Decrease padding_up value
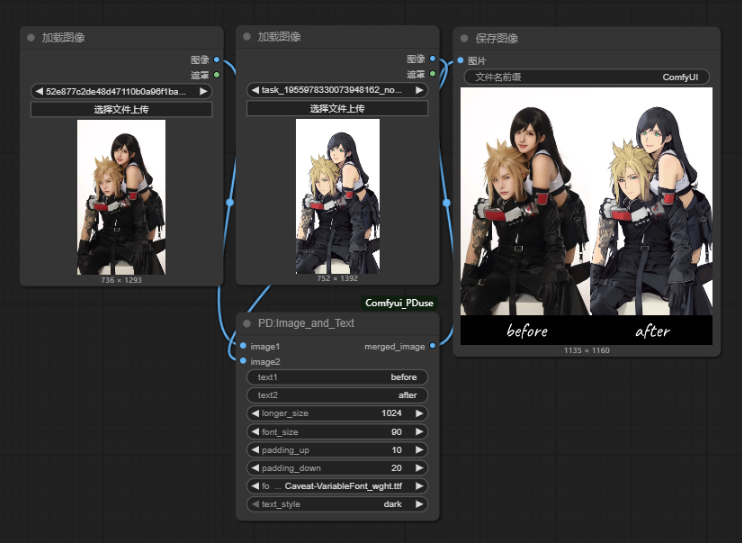742x543 pixels. click(255, 450)
